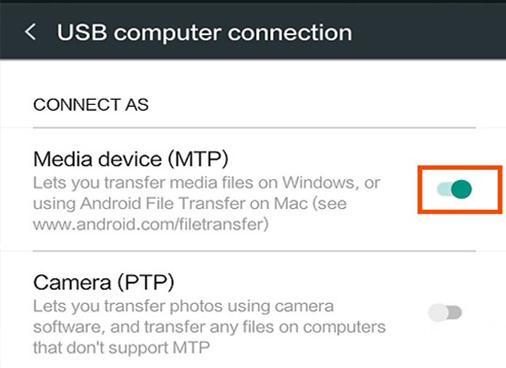Click empty dark header area right of title

click(x=428, y=32)
